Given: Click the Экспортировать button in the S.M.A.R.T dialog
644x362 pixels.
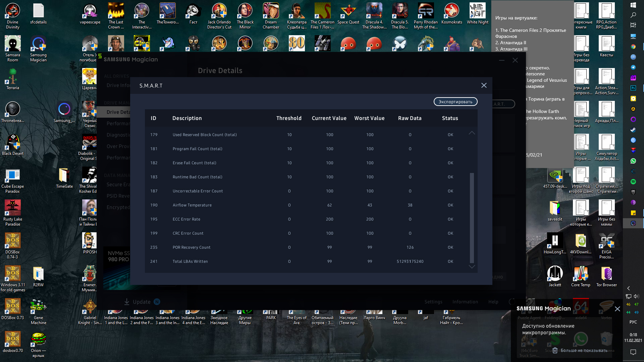Looking at the screenshot, I should 455,102.
